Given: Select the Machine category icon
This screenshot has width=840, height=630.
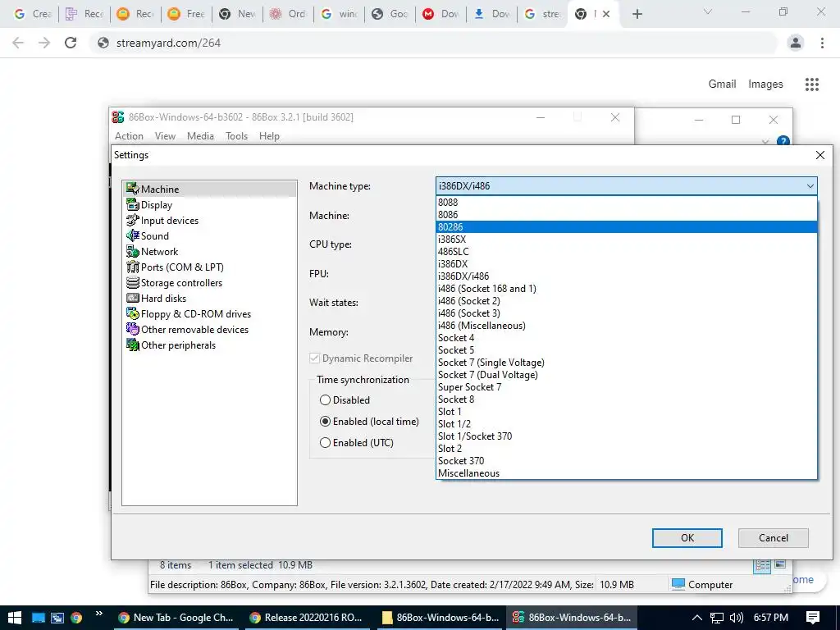Looking at the screenshot, I should tap(132, 189).
